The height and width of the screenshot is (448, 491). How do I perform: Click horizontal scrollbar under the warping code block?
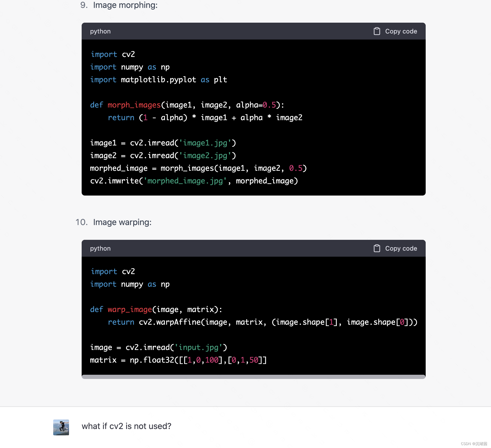[x=253, y=377]
